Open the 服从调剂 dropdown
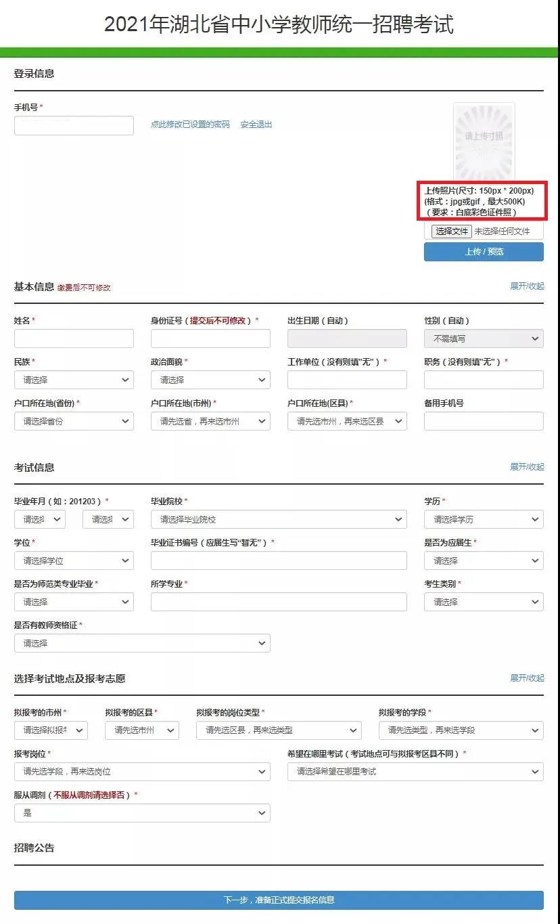560x924 pixels. click(142, 813)
